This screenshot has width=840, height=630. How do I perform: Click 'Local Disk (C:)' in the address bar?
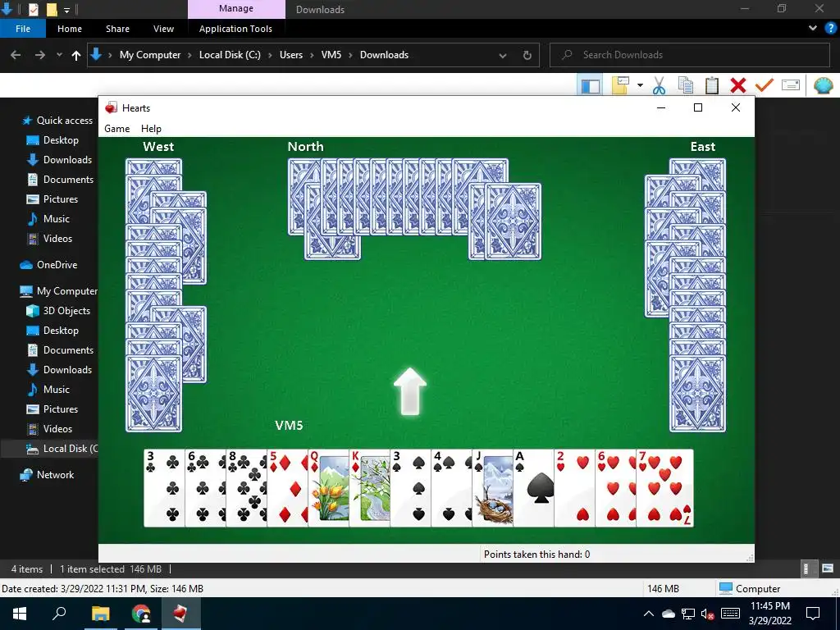(x=230, y=55)
